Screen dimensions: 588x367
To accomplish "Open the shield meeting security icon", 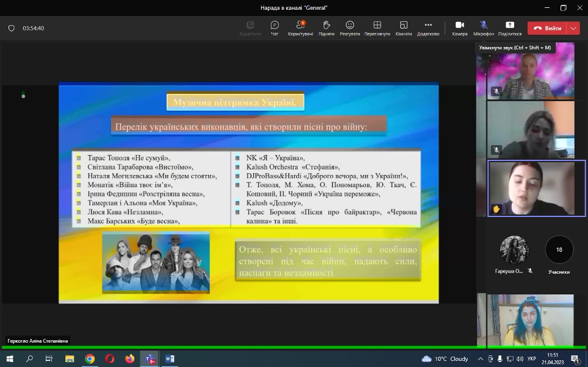I will click(x=12, y=28).
